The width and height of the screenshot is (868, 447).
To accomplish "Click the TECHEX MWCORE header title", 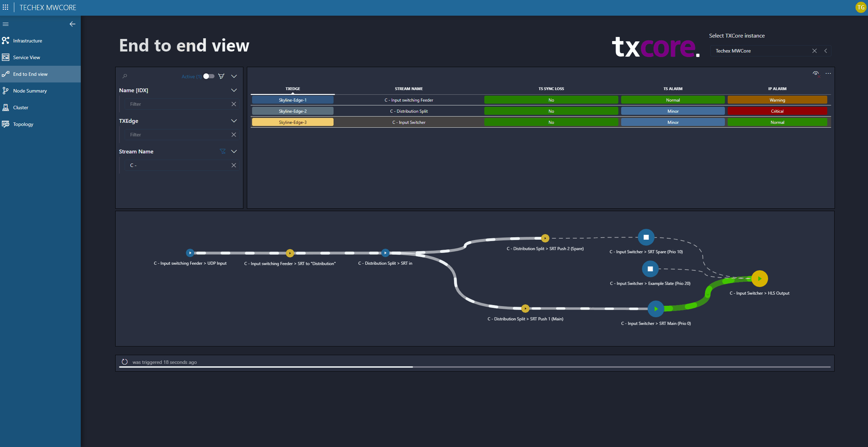I will click(x=48, y=7).
